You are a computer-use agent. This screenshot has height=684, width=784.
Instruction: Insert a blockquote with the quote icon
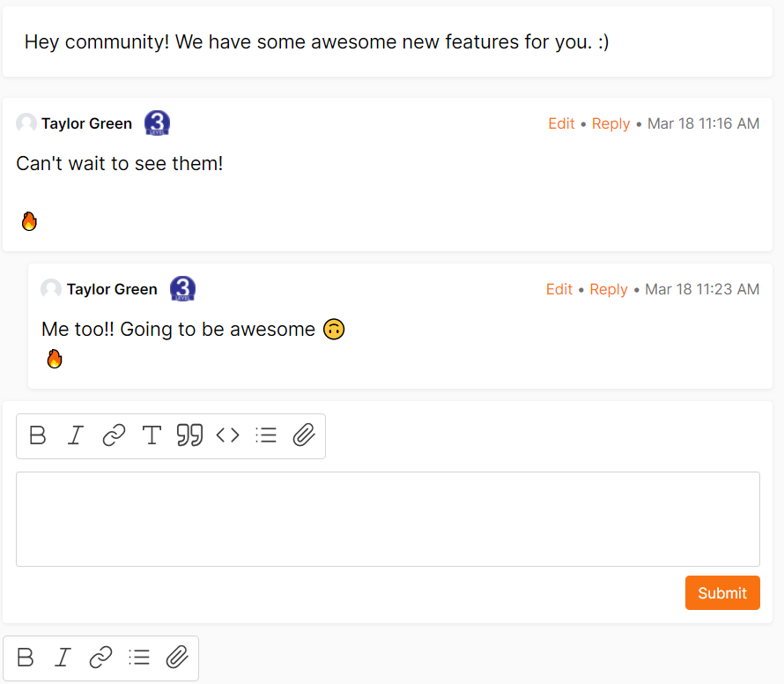[190, 435]
